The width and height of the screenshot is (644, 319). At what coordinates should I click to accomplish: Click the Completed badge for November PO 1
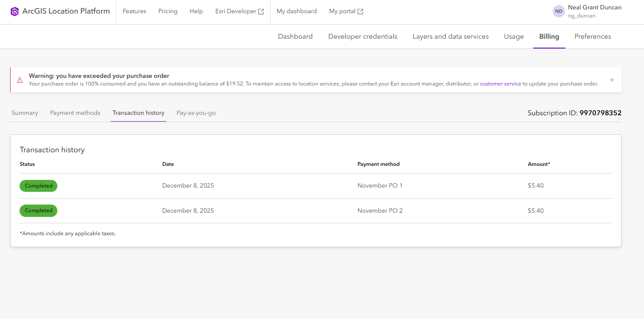point(39,186)
